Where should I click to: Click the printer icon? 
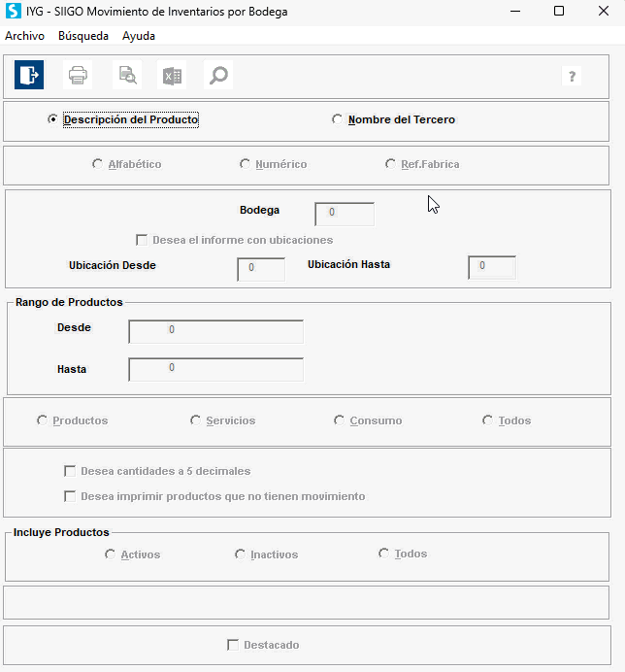pyautogui.click(x=78, y=75)
